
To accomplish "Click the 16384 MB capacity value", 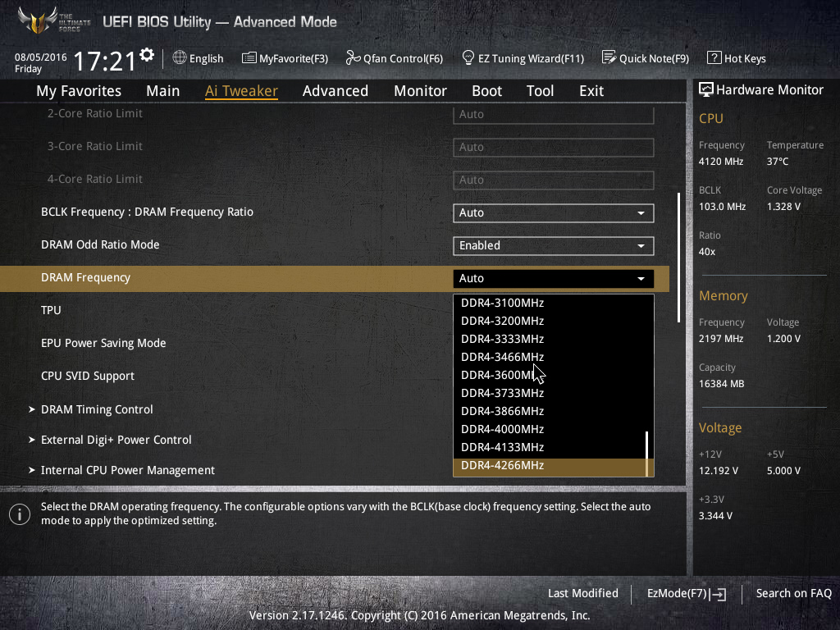I will point(722,384).
